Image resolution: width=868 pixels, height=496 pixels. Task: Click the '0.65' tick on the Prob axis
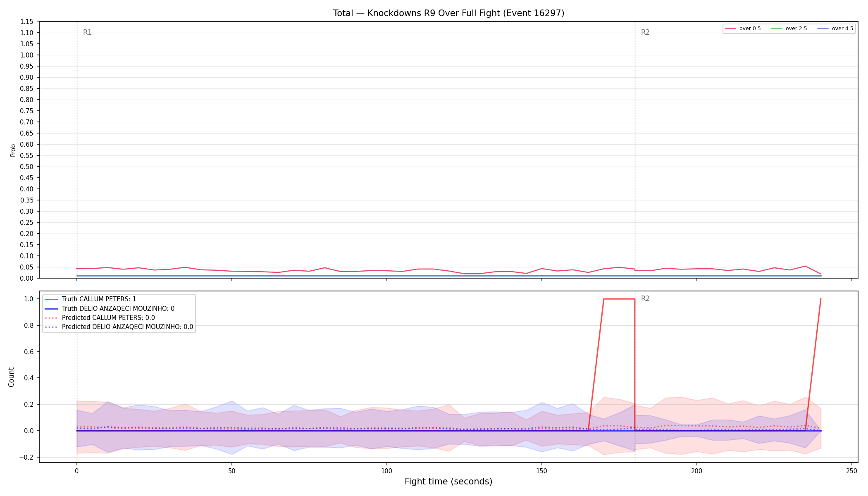click(27, 133)
